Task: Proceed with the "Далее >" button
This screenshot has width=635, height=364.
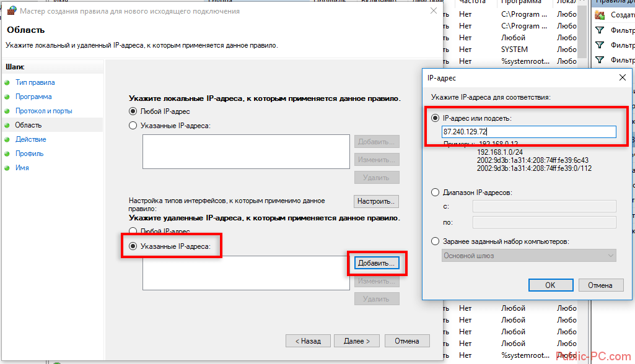Action: pyautogui.click(x=357, y=341)
